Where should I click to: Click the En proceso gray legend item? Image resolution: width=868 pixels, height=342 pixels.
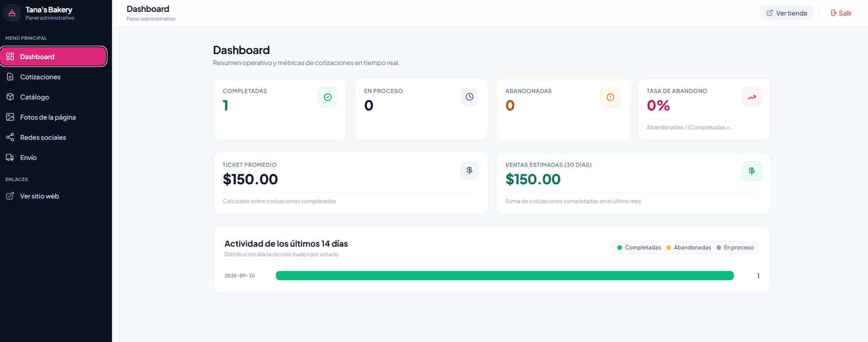coord(735,248)
